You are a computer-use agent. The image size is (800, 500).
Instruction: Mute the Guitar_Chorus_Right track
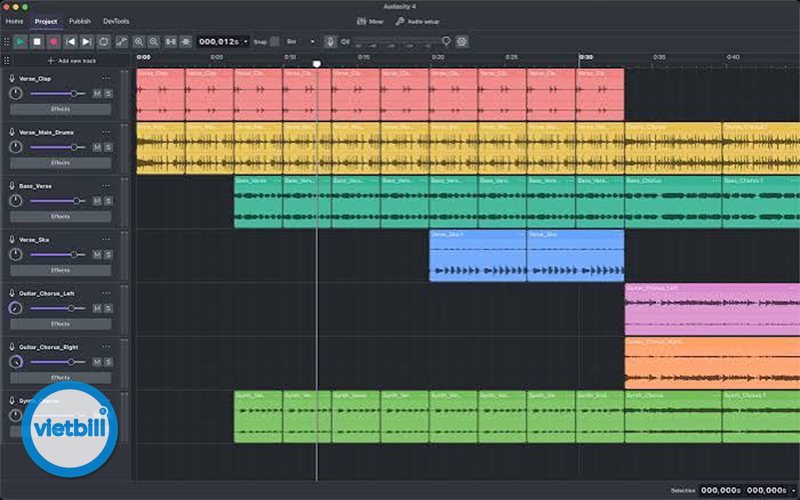97,362
